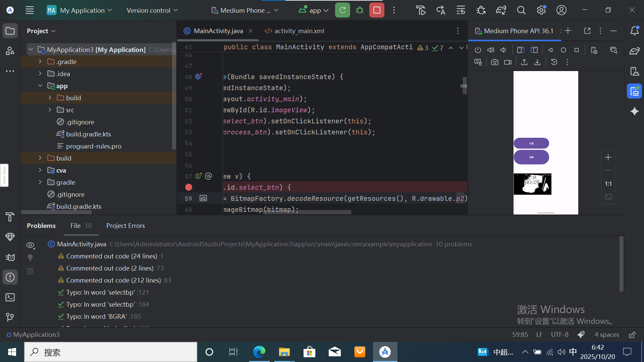Image resolution: width=644 pixels, height=362 pixels.
Task: Stop the running app
Action: click(377, 10)
